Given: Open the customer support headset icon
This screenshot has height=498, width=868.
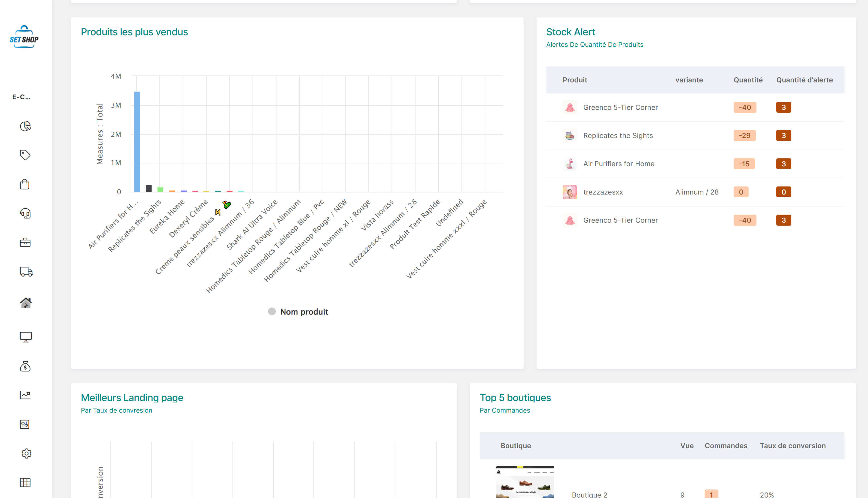Looking at the screenshot, I should 25,213.
